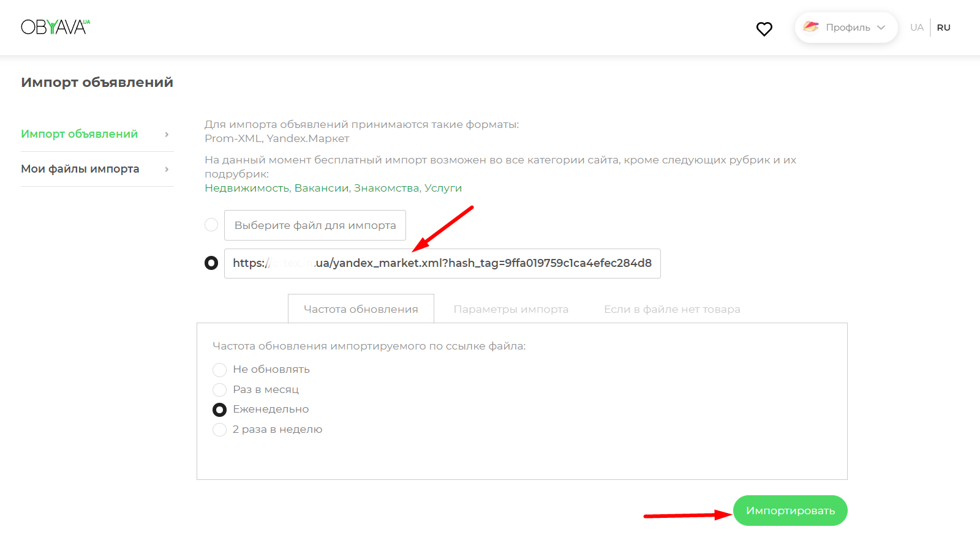Open the Если в файле нет товара tab
Viewport: 980px width, 554px height.
[672, 309]
